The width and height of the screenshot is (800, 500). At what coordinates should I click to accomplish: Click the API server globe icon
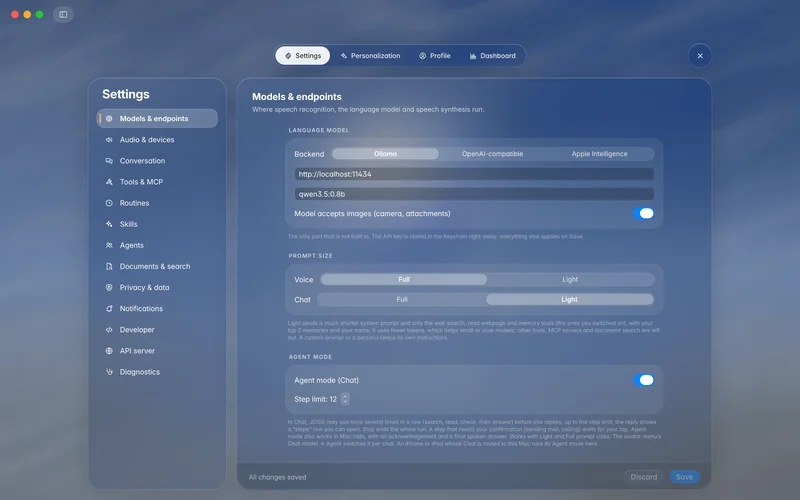click(109, 351)
